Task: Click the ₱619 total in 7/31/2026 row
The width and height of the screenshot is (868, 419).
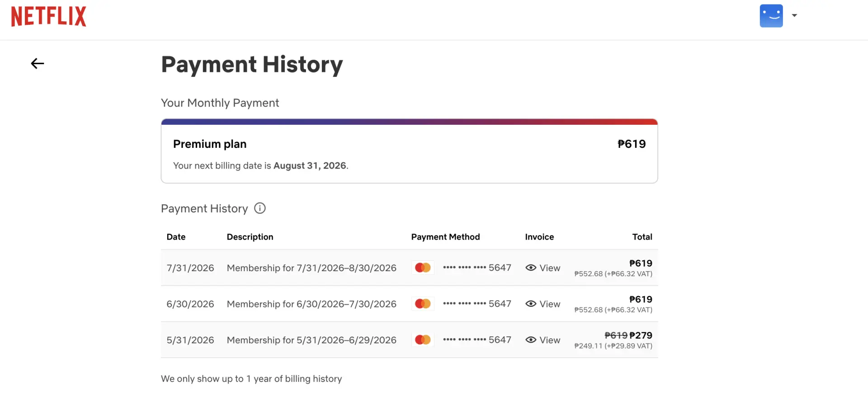Action: (x=641, y=263)
